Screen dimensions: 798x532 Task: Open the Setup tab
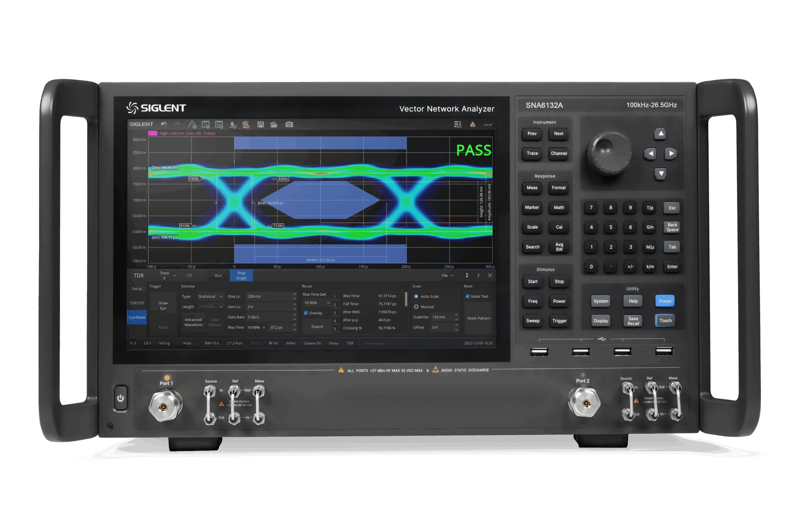click(137, 289)
